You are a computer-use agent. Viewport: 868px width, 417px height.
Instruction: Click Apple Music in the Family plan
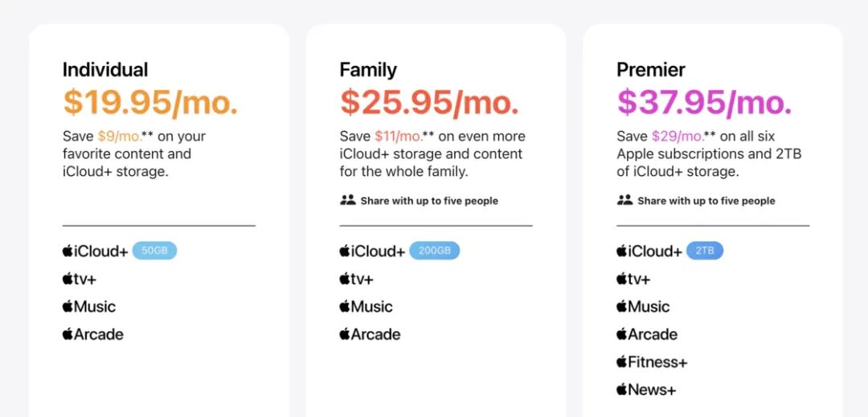click(x=366, y=307)
